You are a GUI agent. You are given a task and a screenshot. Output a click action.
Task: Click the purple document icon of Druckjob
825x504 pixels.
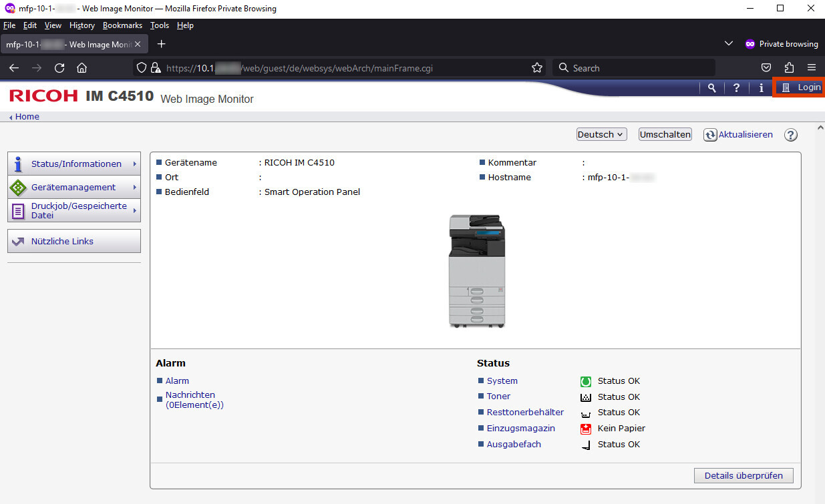(x=18, y=211)
